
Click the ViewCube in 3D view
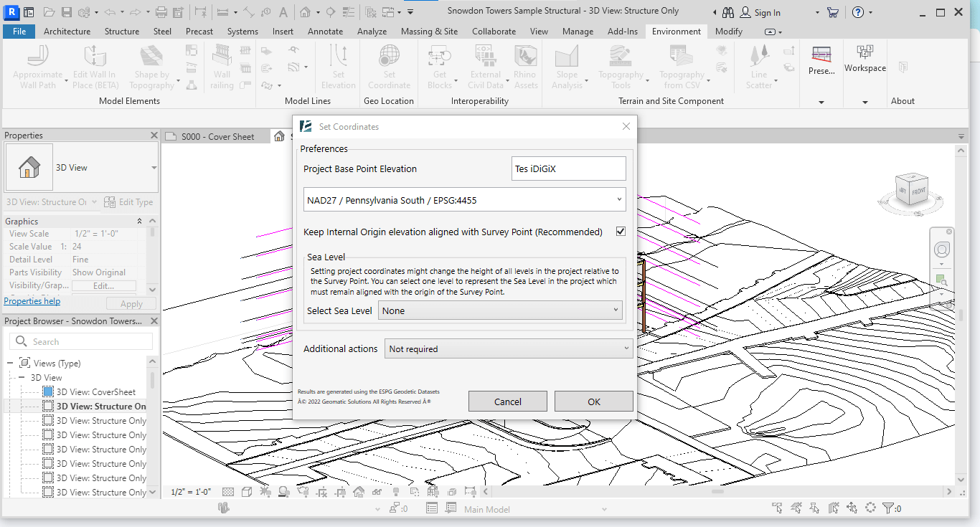point(912,191)
